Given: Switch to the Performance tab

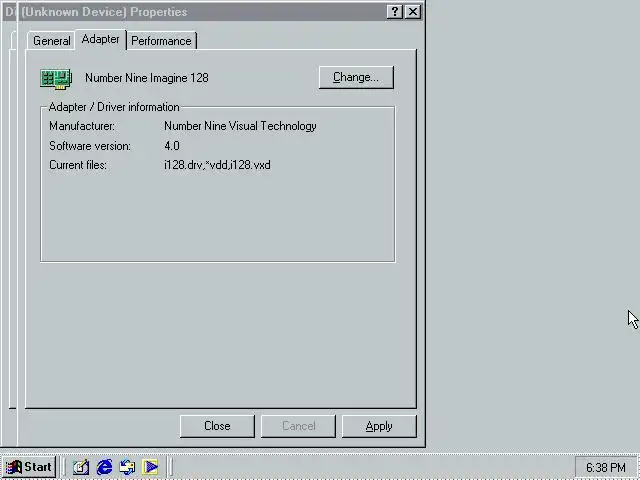Looking at the screenshot, I should (161, 41).
